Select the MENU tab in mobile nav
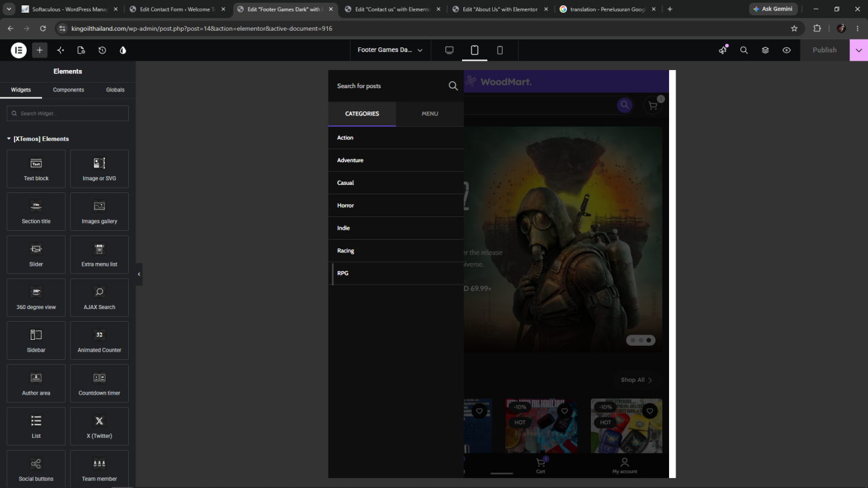868x488 pixels. click(x=430, y=114)
